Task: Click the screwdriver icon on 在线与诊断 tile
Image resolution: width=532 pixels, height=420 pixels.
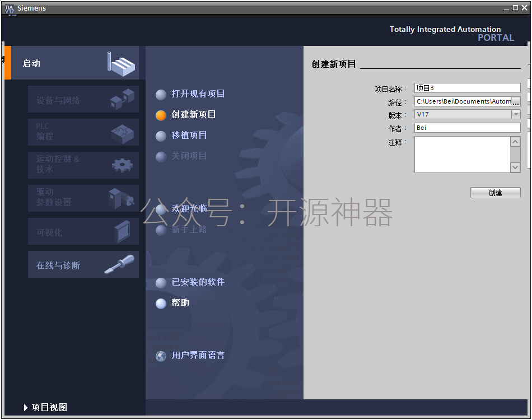Action: click(x=119, y=264)
